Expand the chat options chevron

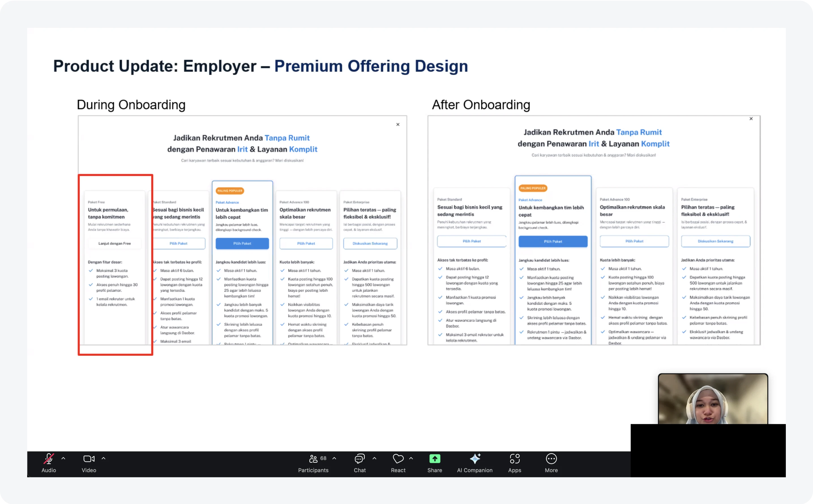(x=374, y=458)
